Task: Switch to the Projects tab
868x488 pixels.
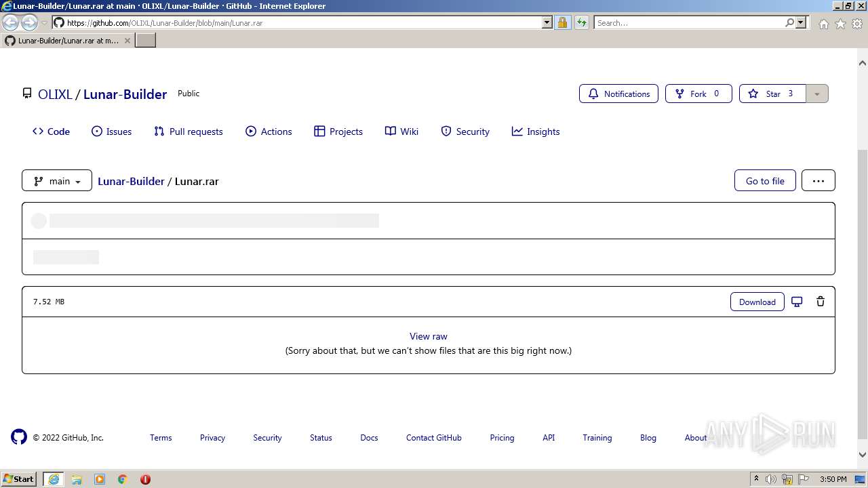Action: (338, 131)
